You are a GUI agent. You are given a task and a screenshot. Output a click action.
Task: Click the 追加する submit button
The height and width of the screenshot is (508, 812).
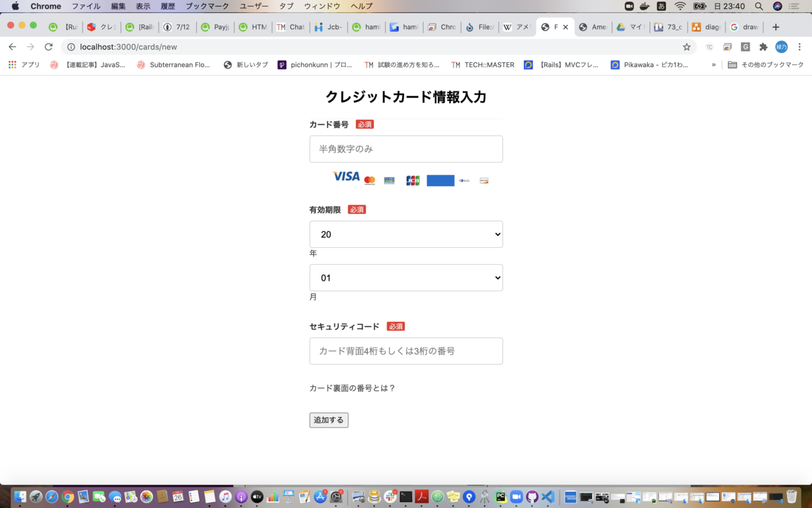[x=329, y=420]
